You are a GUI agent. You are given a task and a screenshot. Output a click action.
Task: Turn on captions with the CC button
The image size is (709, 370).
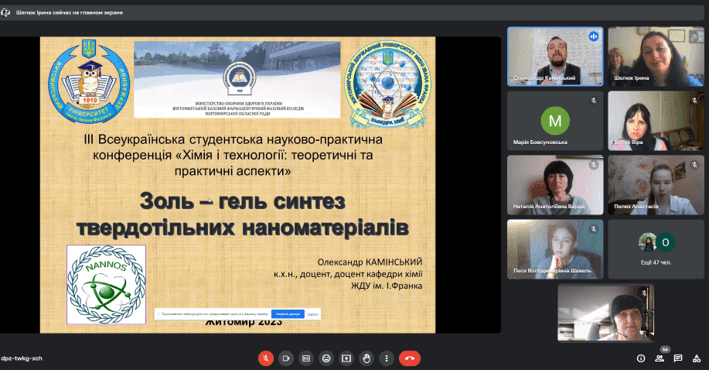pyautogui.click(x=306, y=358)
